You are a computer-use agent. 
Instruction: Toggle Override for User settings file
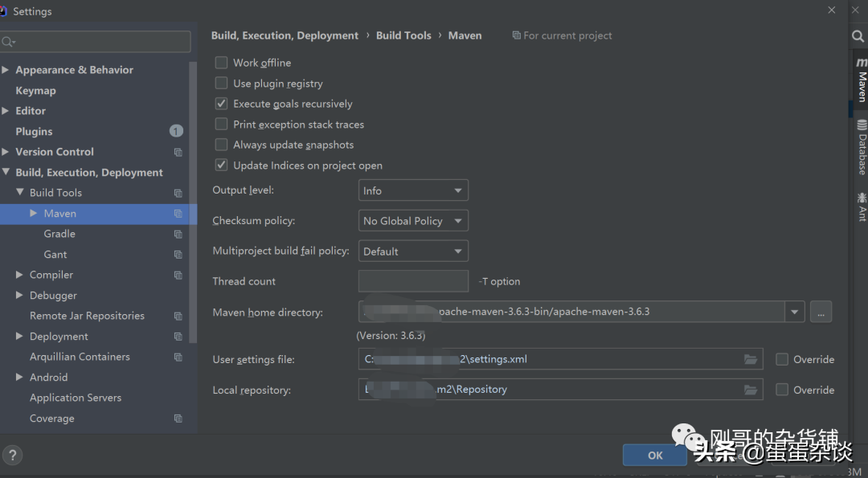tap(782, 360)
